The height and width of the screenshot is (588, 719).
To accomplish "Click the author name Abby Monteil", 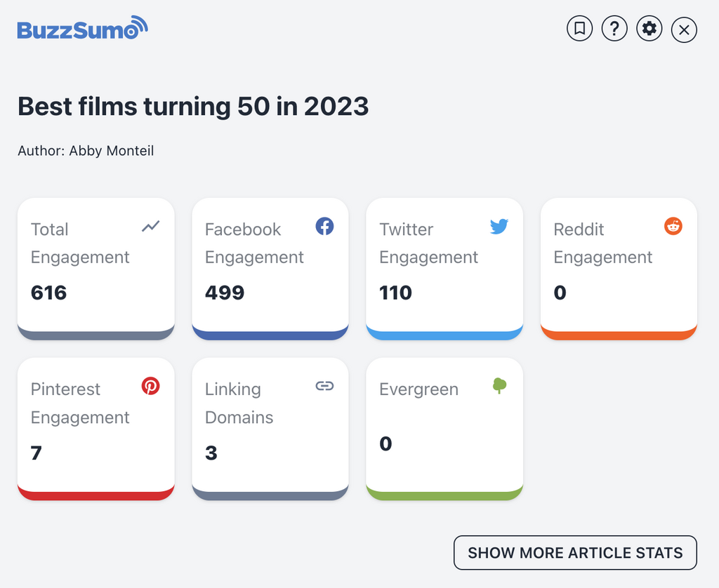I will tap(111, 151).
